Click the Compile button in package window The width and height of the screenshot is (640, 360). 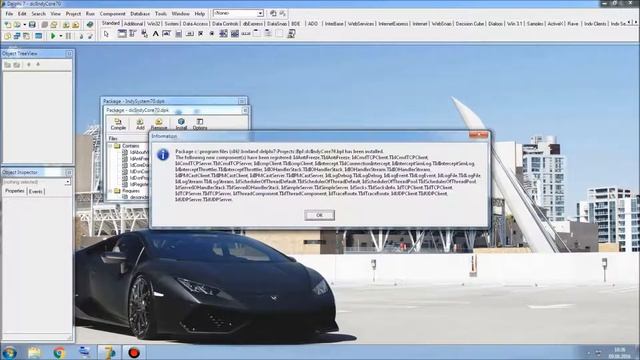(118, 124)
